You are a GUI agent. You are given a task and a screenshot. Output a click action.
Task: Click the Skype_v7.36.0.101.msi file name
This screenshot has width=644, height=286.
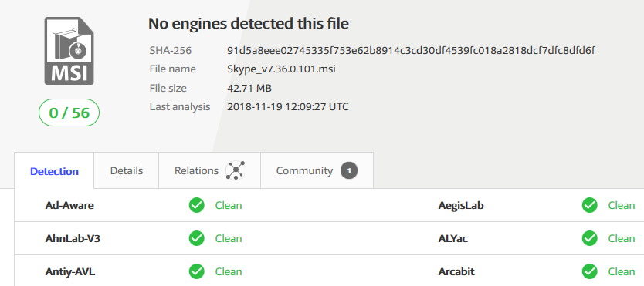pyautogui.click(x=281, y=69)
